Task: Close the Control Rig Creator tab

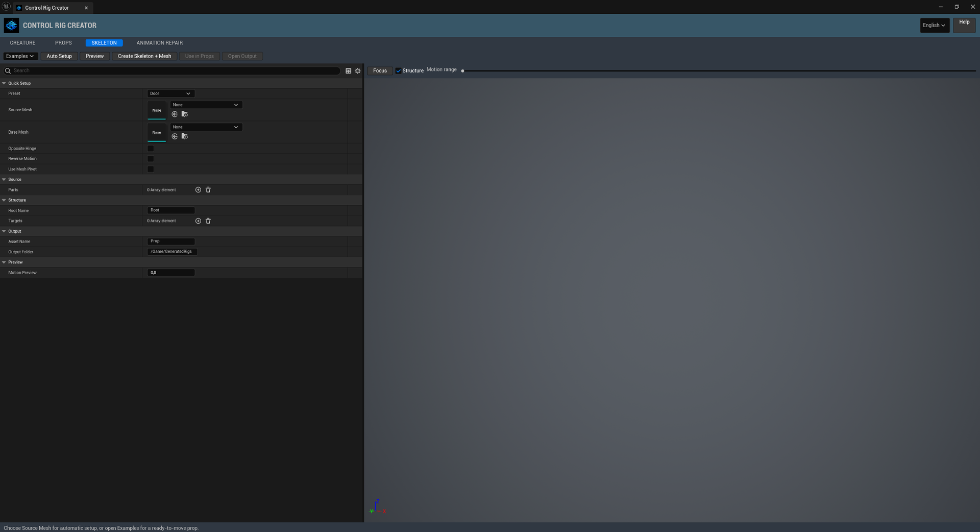Action: 86,8
